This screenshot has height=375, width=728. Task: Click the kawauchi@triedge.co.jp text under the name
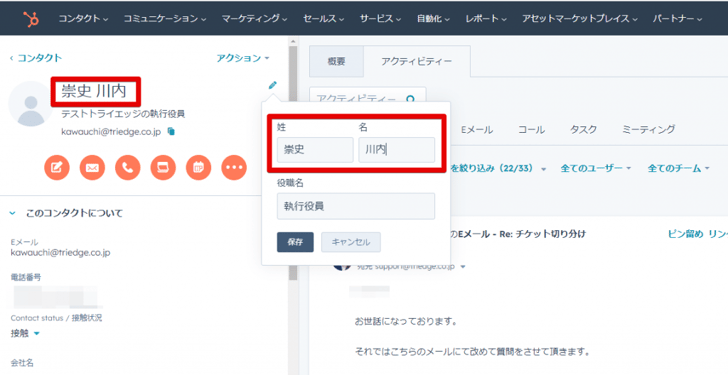pos(111,132)
